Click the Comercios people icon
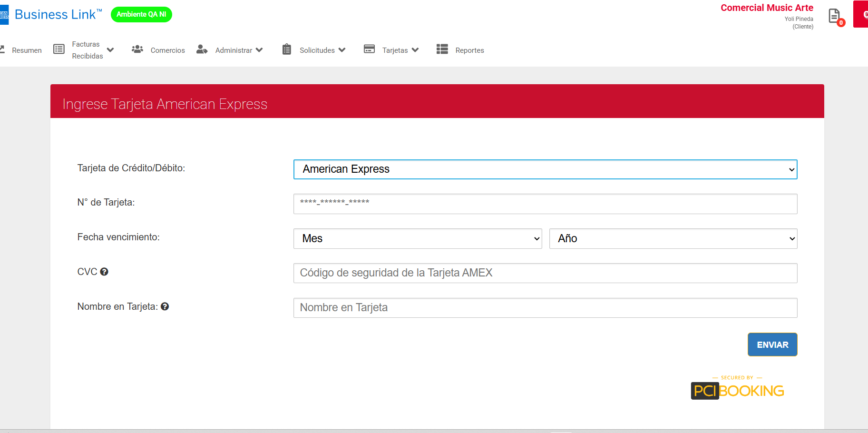This screenshot has width=868, height=433. pos(137,49)
